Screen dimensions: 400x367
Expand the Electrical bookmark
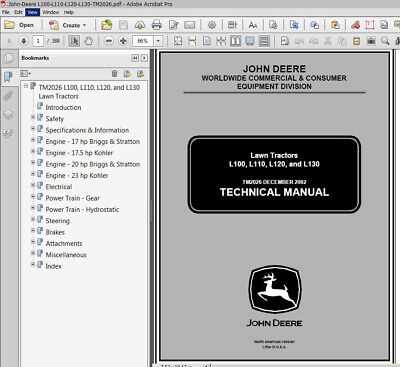(x=33, y=185)
